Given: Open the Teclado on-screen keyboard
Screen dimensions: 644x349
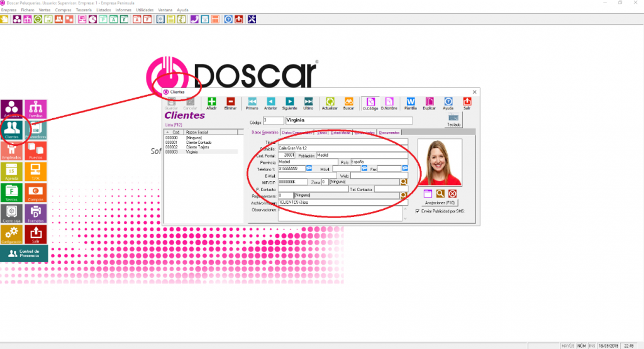Looking at the screenshot, I should 454,120.
